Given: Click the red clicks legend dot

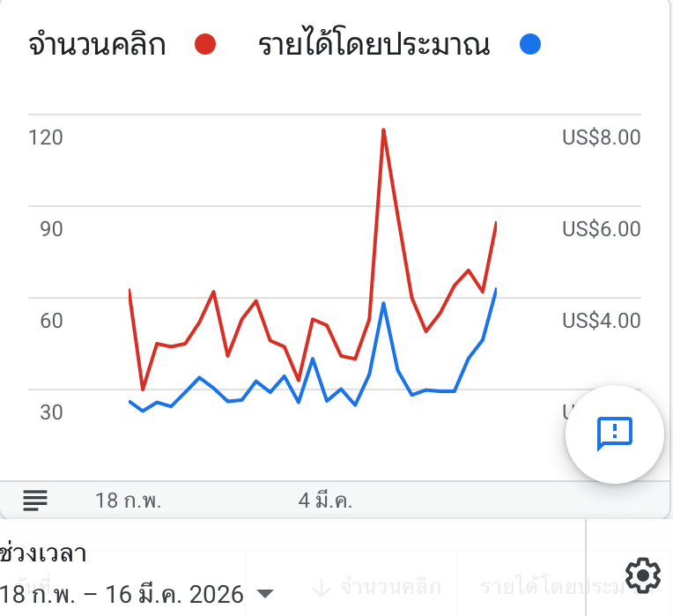Looking at the screenshot, I should tap(205, 44).
